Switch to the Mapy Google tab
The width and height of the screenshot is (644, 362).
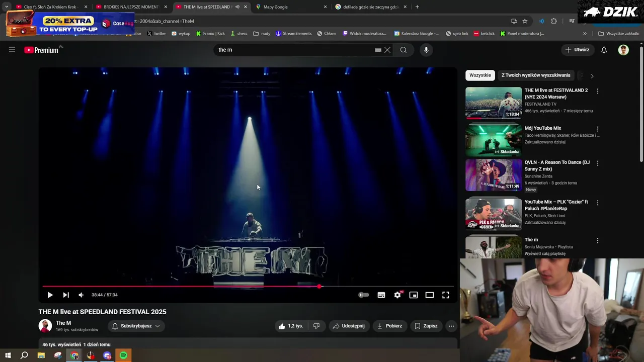coord(291,7)
